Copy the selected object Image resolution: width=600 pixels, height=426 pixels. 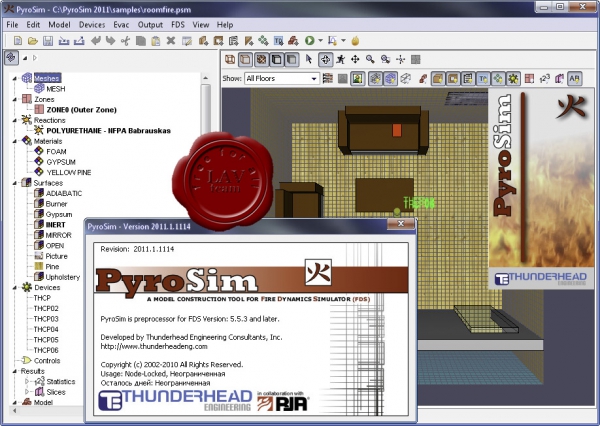[140, 41]
